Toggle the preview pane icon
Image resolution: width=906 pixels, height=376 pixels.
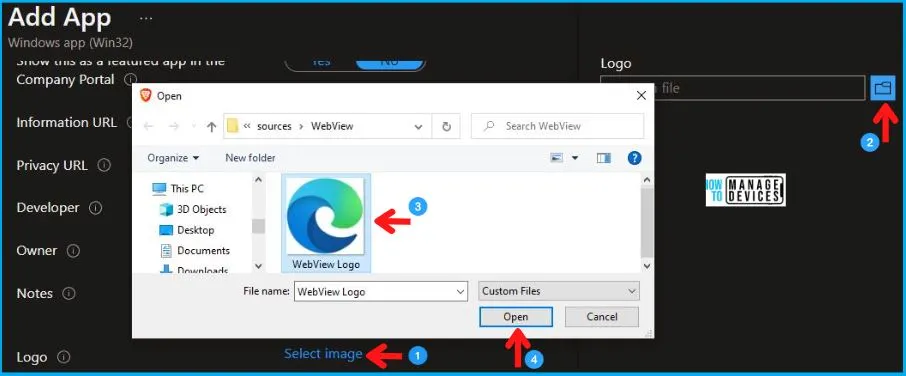point(604,158)
